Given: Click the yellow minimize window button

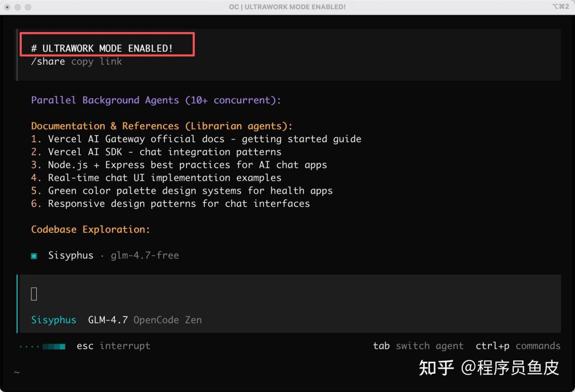Looking at the screenshot, I should point(18,7).
